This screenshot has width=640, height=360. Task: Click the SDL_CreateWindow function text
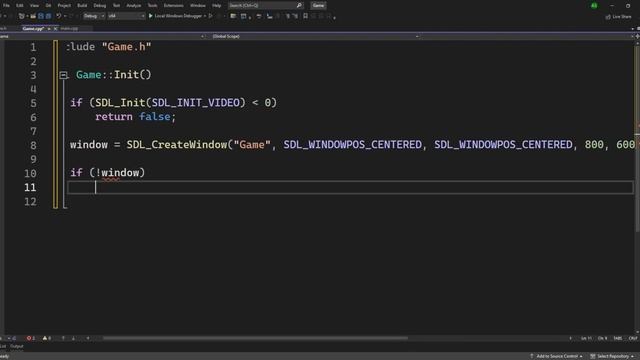(177, 144)
